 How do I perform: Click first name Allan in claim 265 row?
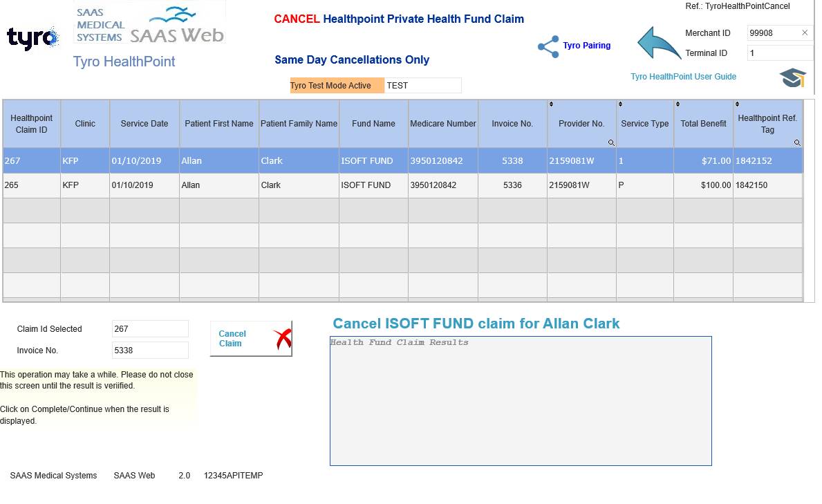click(219, 185)
